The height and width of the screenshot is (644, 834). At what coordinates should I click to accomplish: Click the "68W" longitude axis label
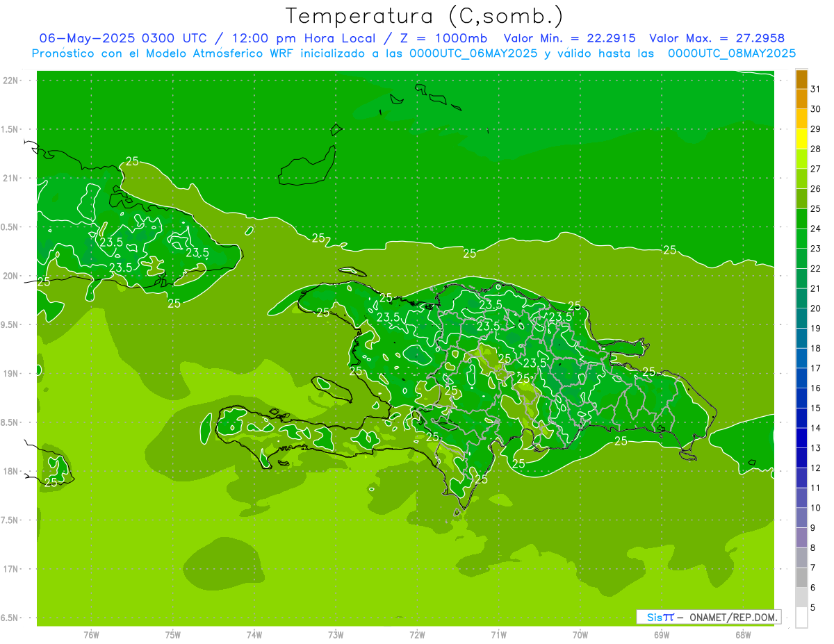pos(743,635)
